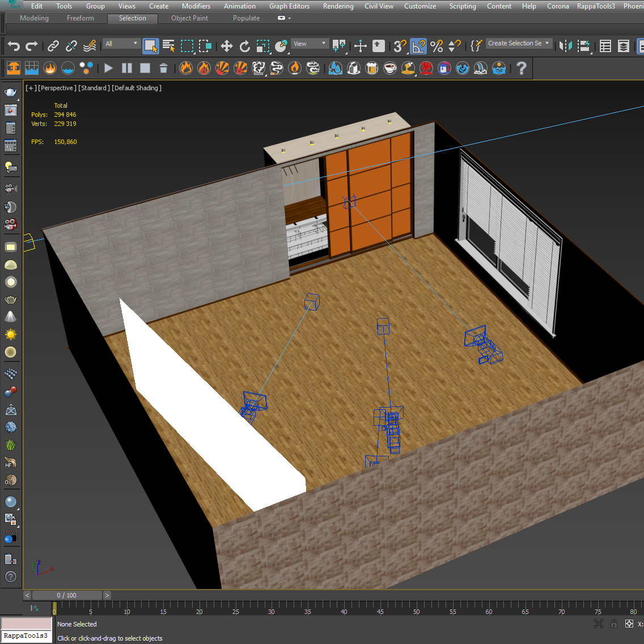
Task: Click the Unlink Selection icon
Action: [71, 46]
